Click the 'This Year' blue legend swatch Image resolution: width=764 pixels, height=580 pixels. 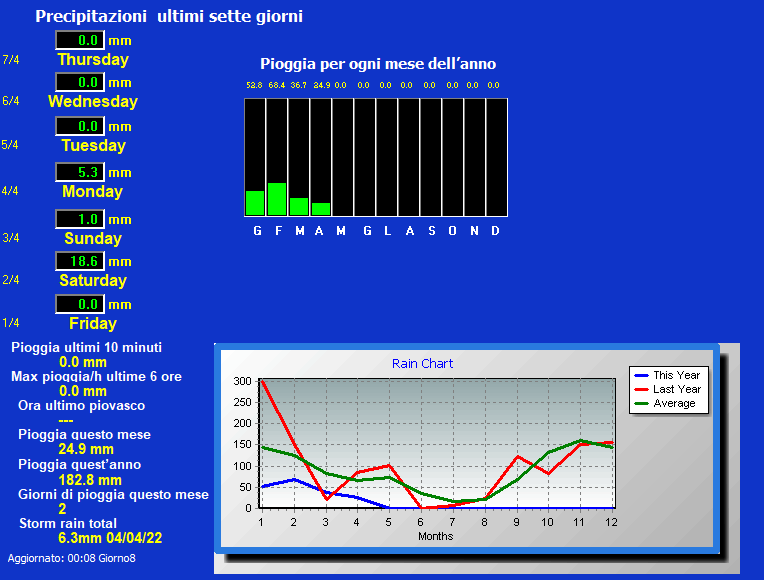tap(641, 375)
